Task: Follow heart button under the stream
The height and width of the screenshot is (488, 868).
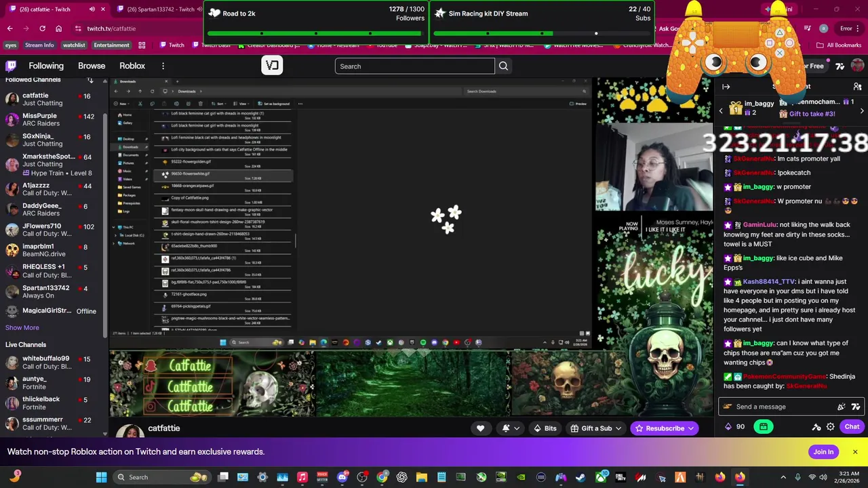Action: pyautogui.click(x=480, y=428)
